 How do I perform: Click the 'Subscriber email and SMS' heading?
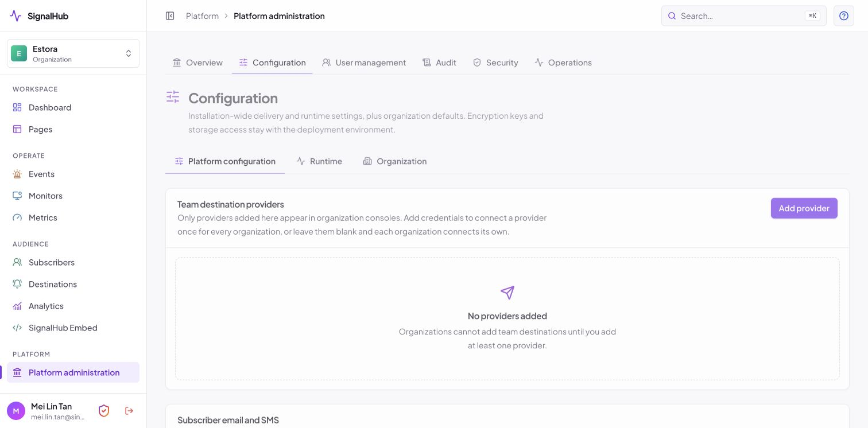pos(228,420)
